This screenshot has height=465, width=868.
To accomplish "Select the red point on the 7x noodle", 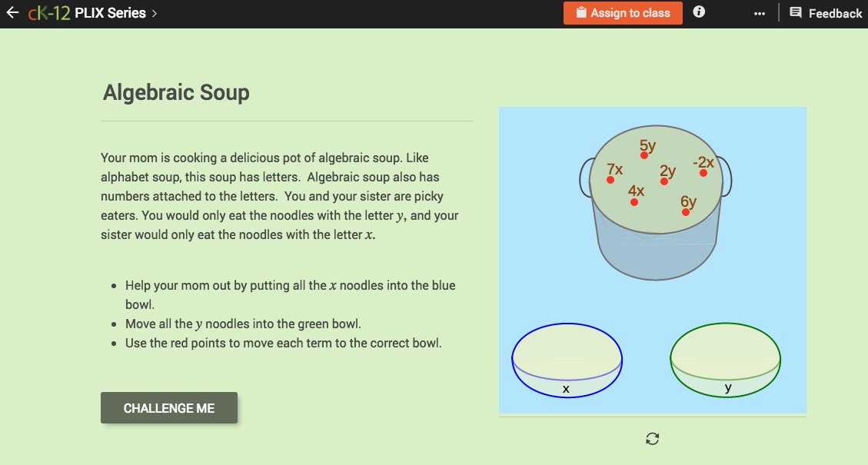I will pyautogui.click(x=610, y=179).
